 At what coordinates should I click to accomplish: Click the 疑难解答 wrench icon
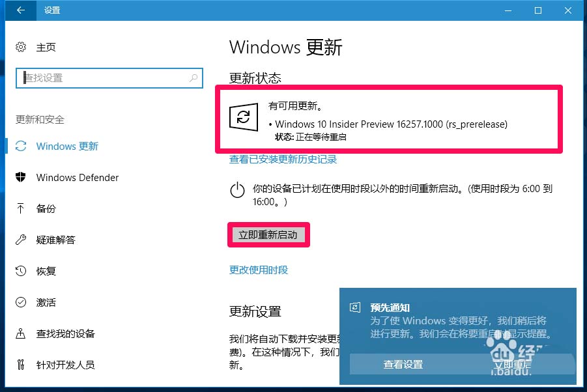coord(21,240)
